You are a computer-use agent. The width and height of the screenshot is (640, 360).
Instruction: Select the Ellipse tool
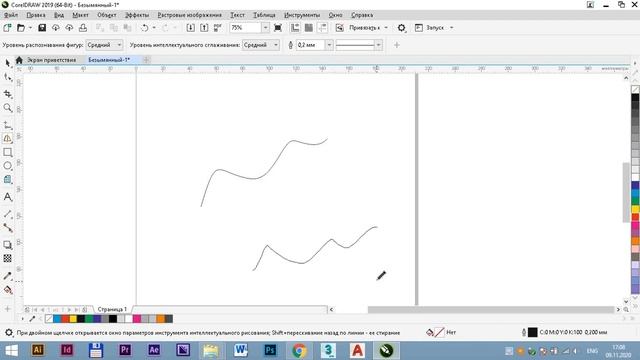click(7, 166)
